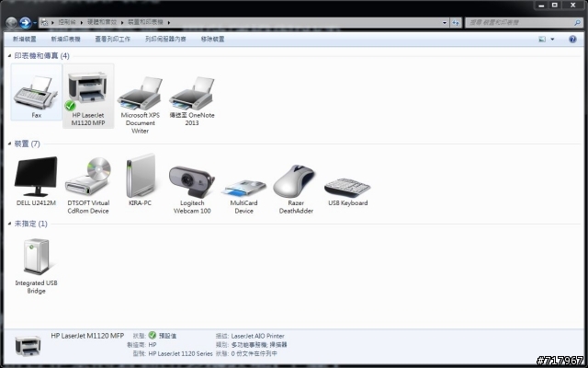
Task: Click the 多功能事務機; 掃描器 category text
Action: (259, 345)
